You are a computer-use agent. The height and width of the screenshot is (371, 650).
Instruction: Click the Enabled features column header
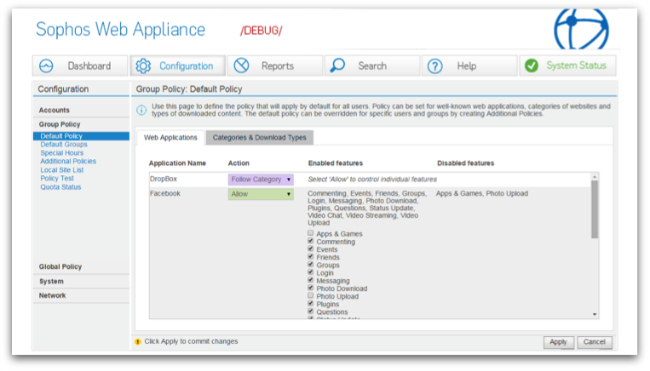pyautogui.click(x=335, y=163)
